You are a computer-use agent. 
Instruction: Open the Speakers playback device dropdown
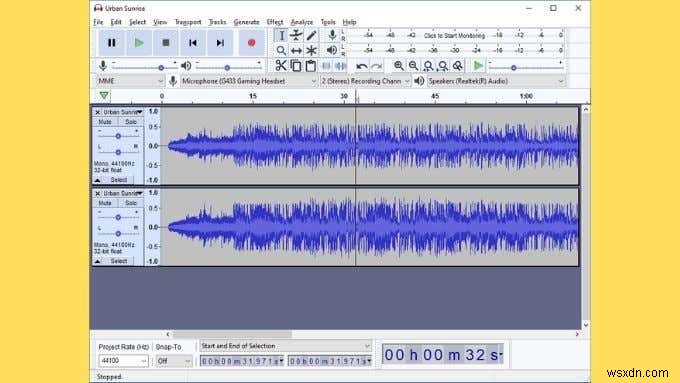click(x=496, y=81)
